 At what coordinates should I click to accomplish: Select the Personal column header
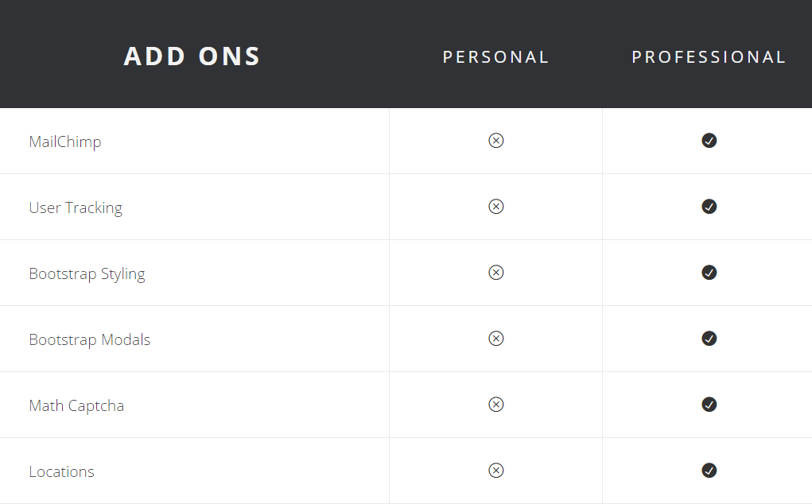tap(495, 57)
